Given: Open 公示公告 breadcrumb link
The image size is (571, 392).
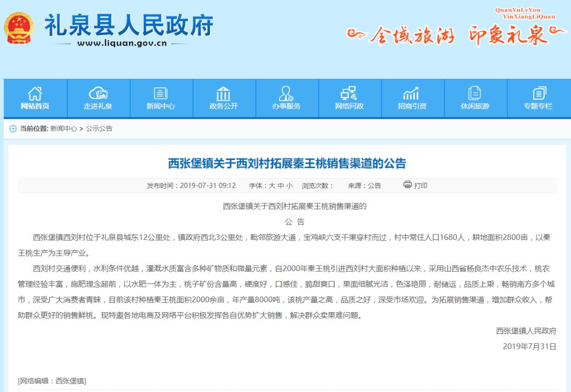Looking at the screenshot, I should (99, 128).
